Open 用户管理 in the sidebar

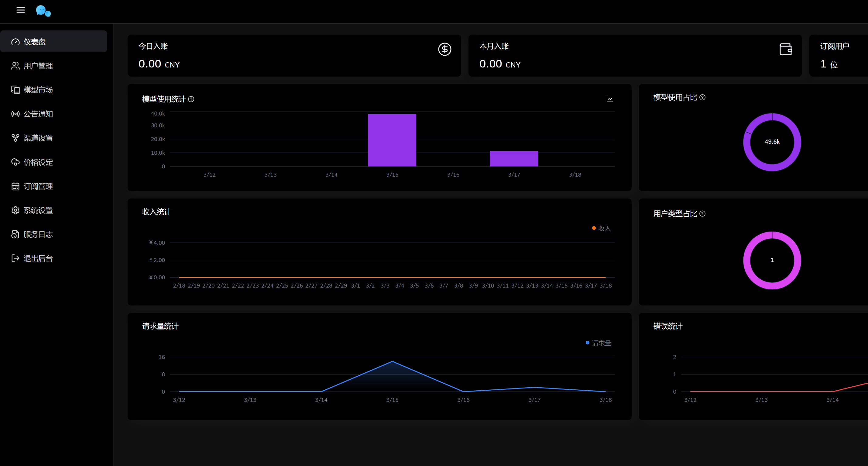[x=54, y=66]
